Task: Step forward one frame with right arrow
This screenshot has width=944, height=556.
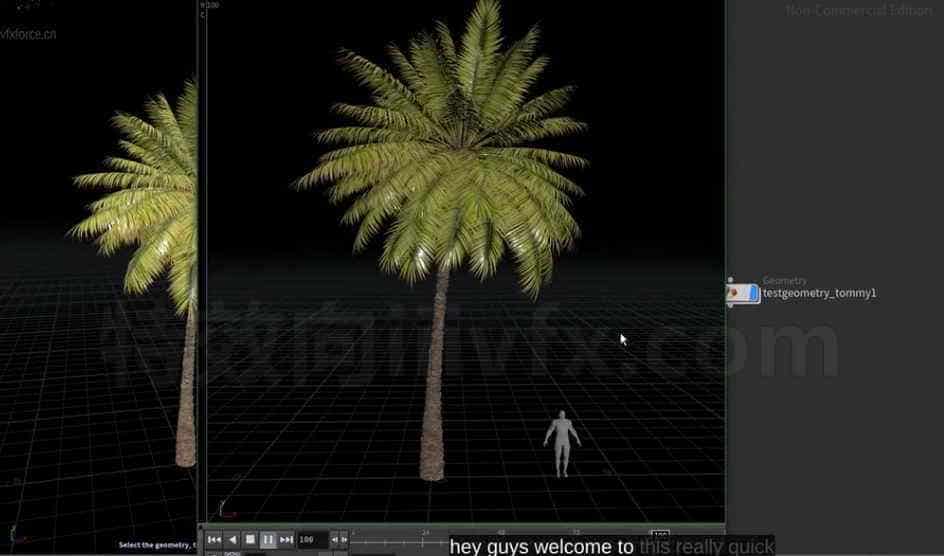Action: (344, 540)
